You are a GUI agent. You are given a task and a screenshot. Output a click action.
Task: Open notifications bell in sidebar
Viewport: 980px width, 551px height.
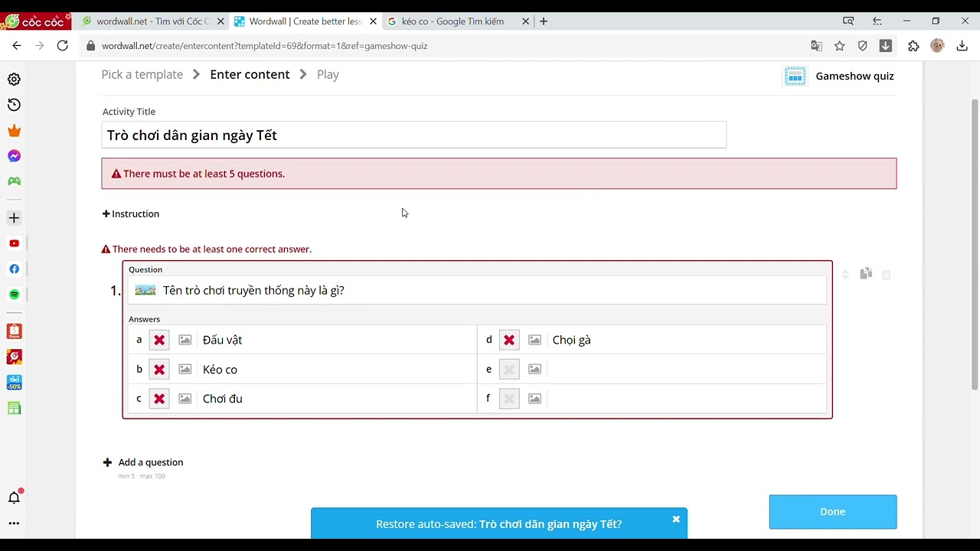point(14,497)
